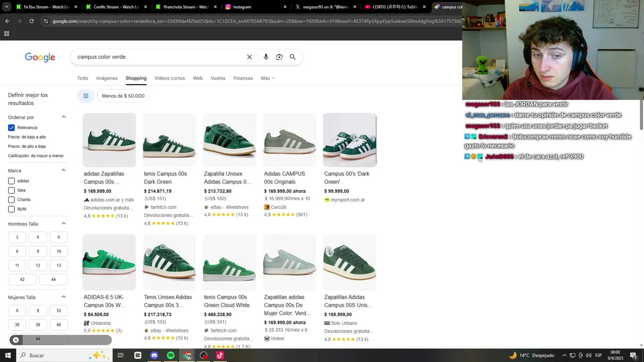Open Google Lens image search icon

(279, 57)
